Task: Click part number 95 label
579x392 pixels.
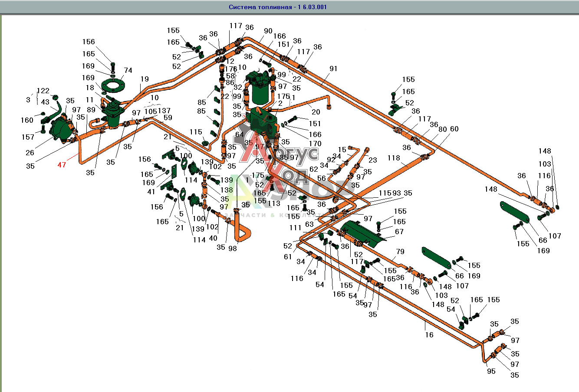Action: click(x=491, y=371)
